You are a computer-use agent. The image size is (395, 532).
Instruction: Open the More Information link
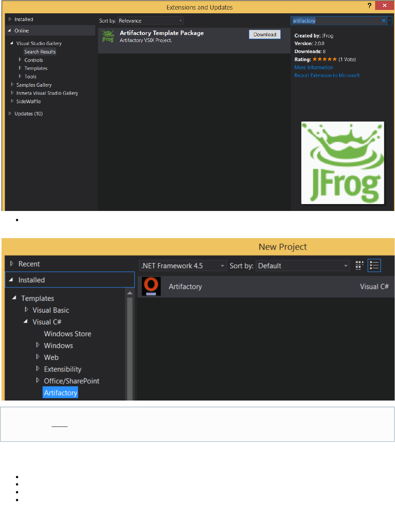(x=314, y=67)
